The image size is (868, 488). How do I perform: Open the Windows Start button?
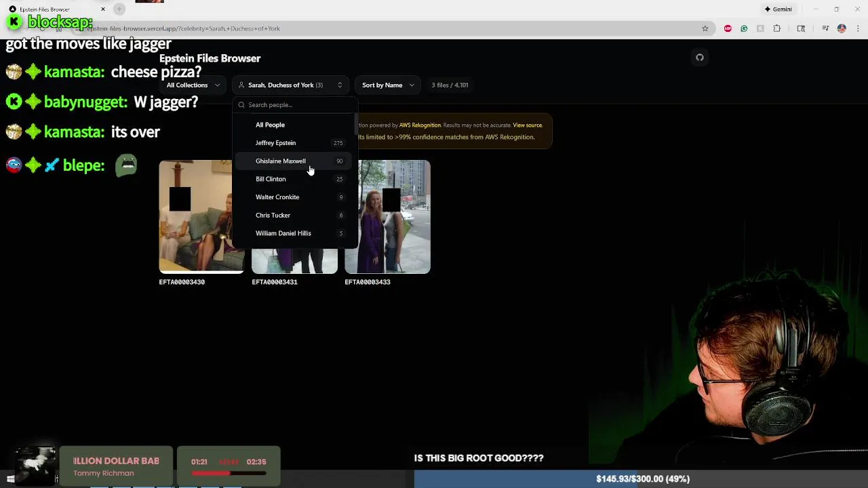[11, 479]
